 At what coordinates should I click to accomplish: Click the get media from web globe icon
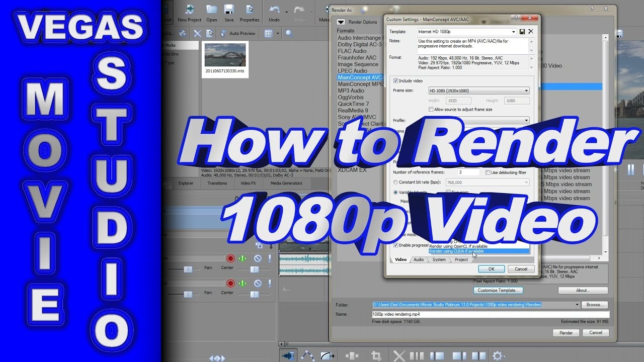point(182,33)
